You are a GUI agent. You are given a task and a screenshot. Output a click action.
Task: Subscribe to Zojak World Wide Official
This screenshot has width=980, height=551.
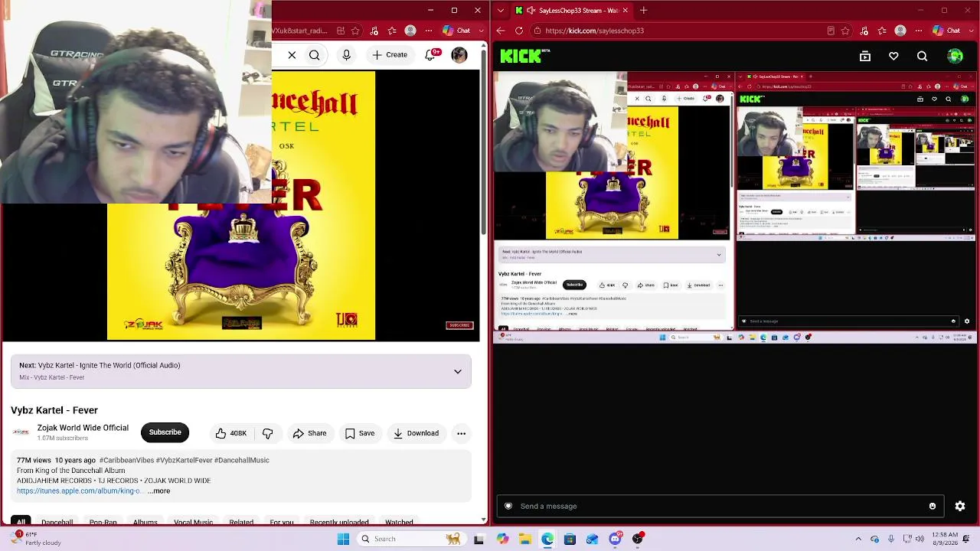(165, 432)
